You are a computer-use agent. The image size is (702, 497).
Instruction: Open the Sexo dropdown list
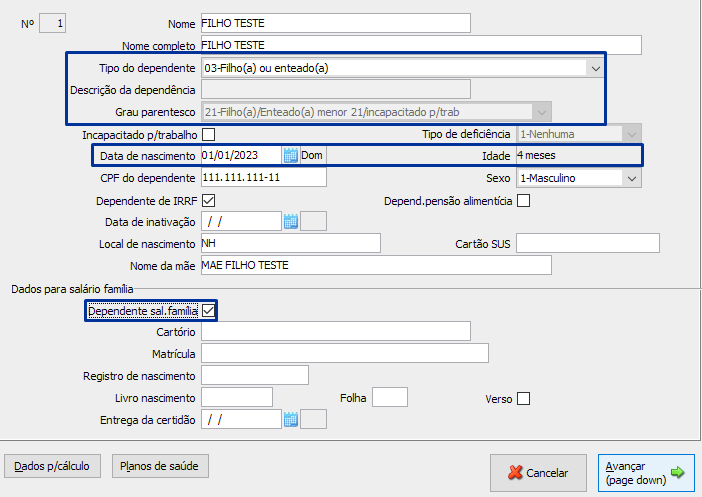pos(631,178)
